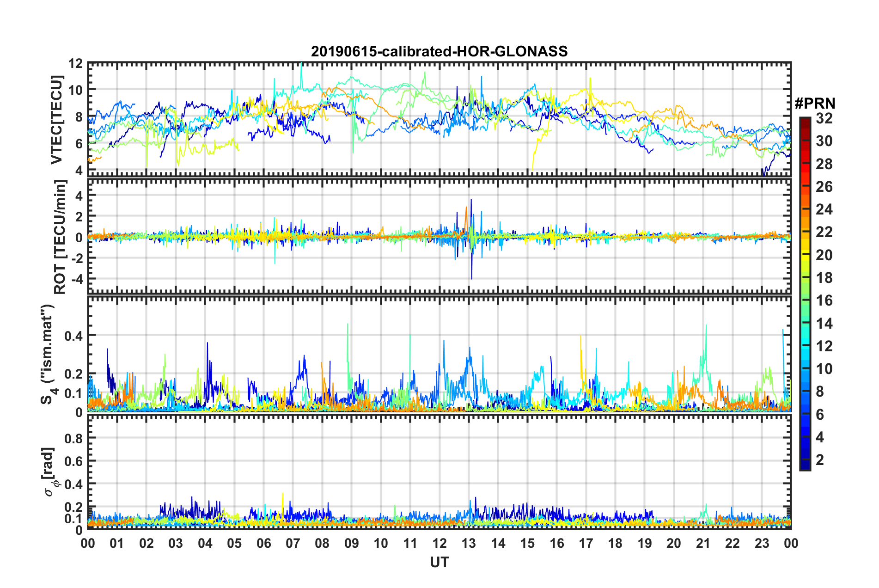
Task: Select the 12 tick on the VTEC axis
Action: click(x=75, y=63)
